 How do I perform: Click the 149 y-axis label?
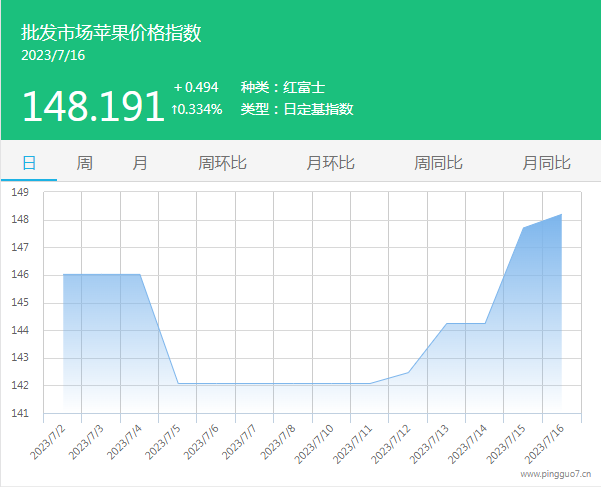(21, 192)
